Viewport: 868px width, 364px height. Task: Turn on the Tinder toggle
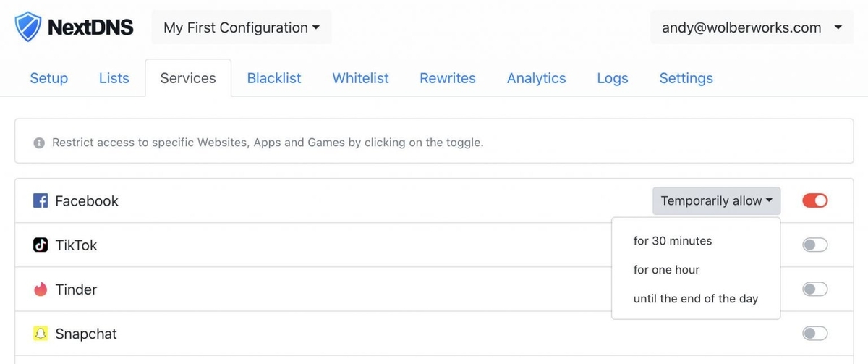815,289
